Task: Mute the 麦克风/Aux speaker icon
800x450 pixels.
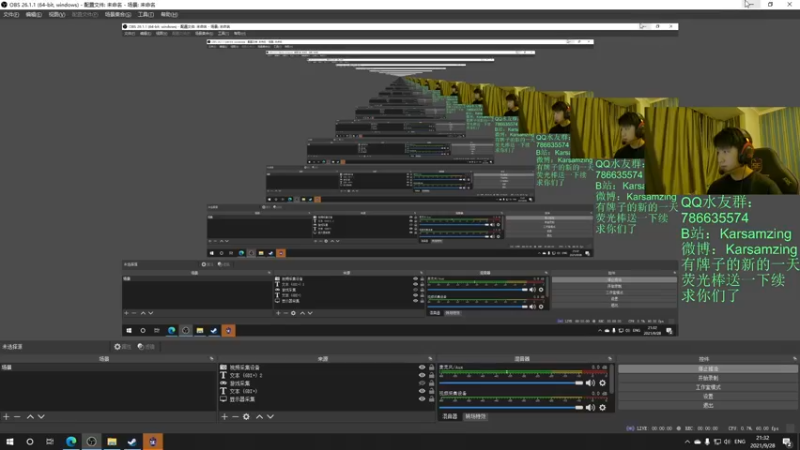Action: [x=590, y=383]
